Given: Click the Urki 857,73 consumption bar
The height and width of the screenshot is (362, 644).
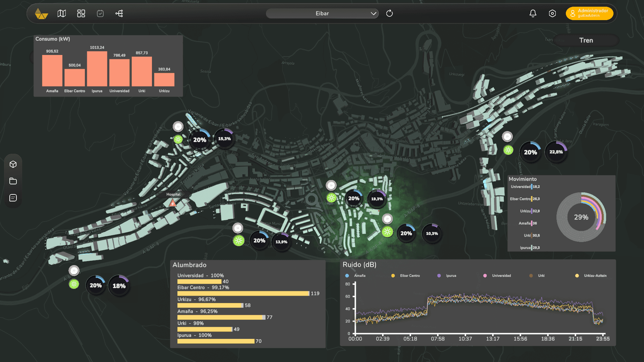Looking at the screenshot, I should coord(142,71).
